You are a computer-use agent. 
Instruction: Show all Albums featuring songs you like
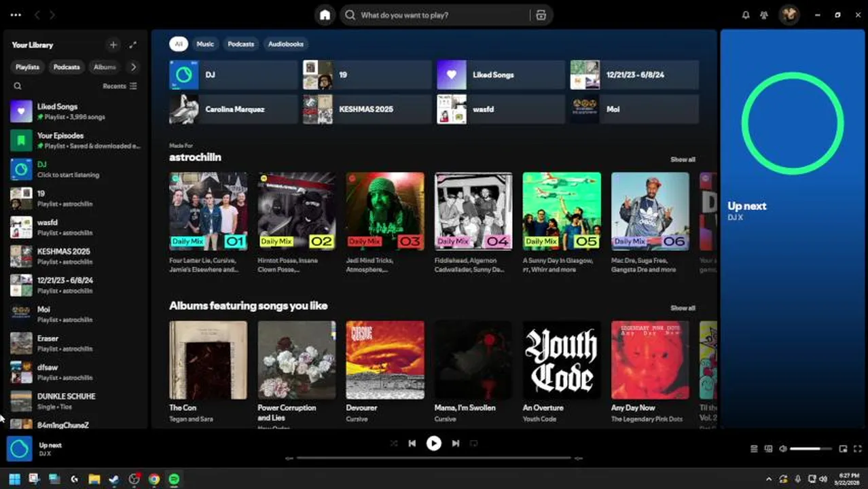[683, 308]
